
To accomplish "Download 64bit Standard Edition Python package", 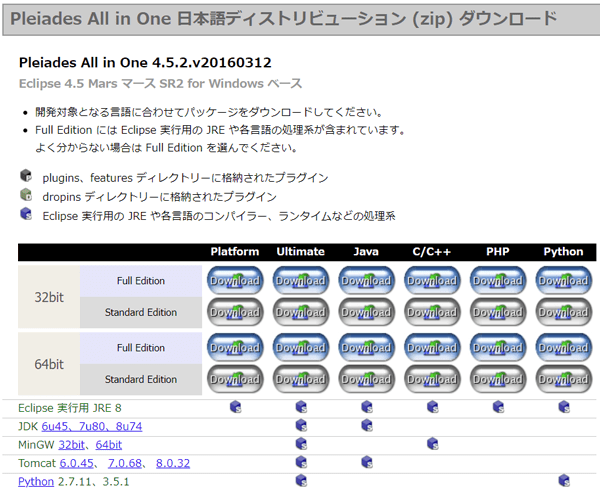I will pyautogui.click(x=564, y=379).
